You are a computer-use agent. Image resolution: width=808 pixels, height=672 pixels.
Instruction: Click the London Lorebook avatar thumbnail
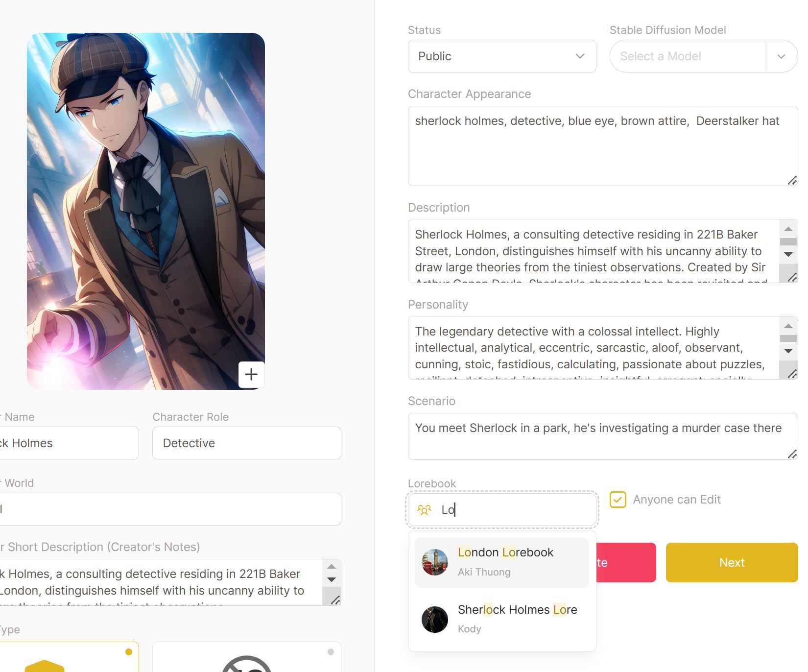[x=435, y=562]
